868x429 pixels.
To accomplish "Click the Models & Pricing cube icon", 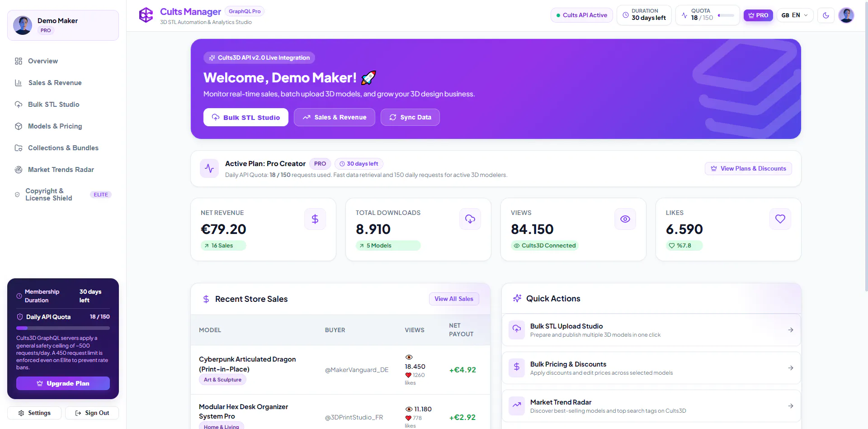I will [19, 126].
